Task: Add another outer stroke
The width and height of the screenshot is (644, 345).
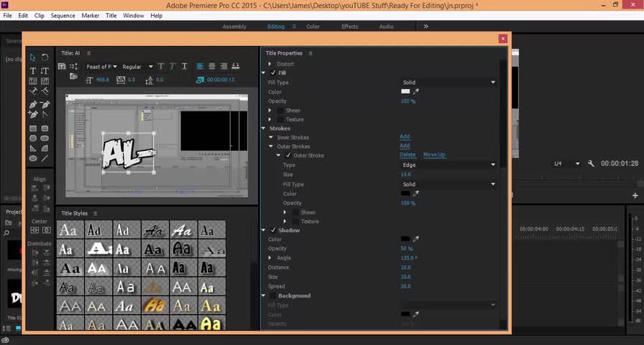Action: point(405,145)
